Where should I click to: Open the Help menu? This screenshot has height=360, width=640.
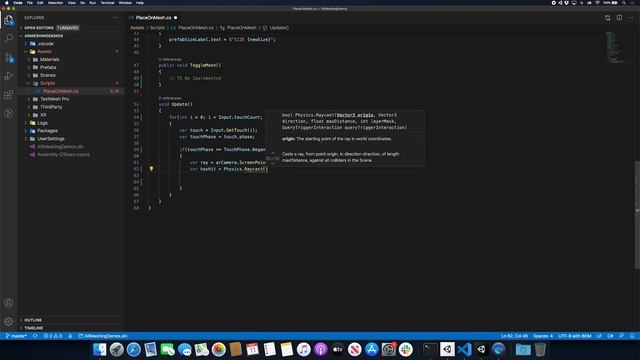click(x=140, y=3)
